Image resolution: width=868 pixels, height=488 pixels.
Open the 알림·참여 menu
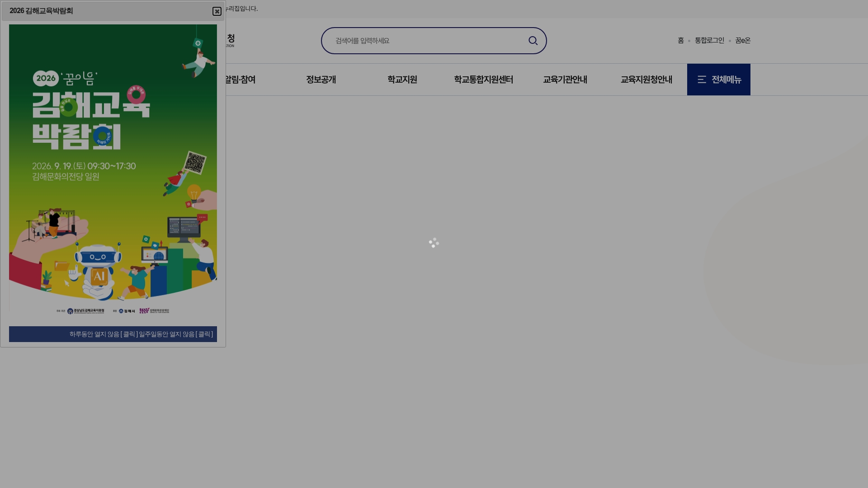pos(241,80)
